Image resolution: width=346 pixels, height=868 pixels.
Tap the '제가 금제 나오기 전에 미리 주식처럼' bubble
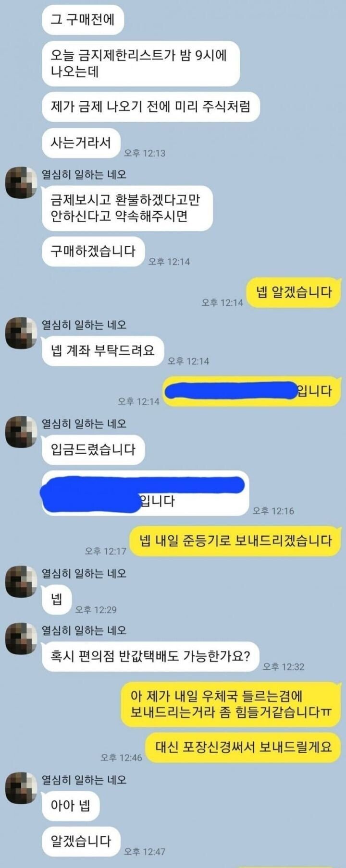[151, 107]
